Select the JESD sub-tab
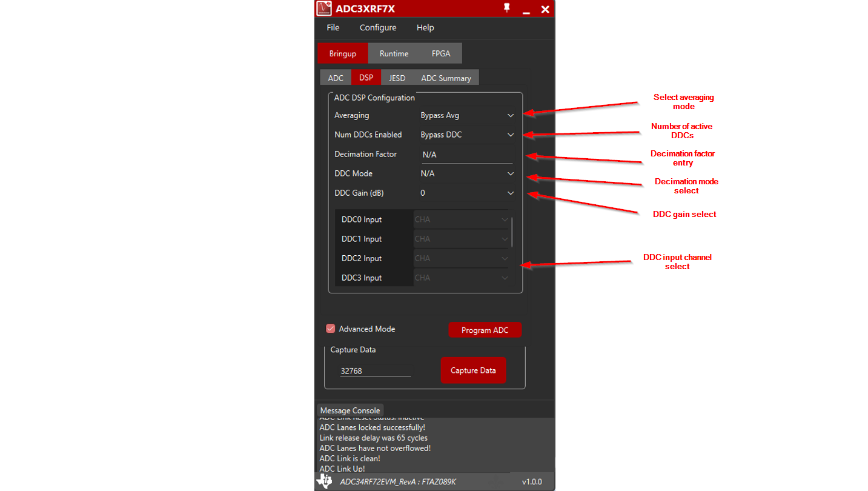Image resolution: width=868 pixels, height=491 pixels. coord(397,78)
